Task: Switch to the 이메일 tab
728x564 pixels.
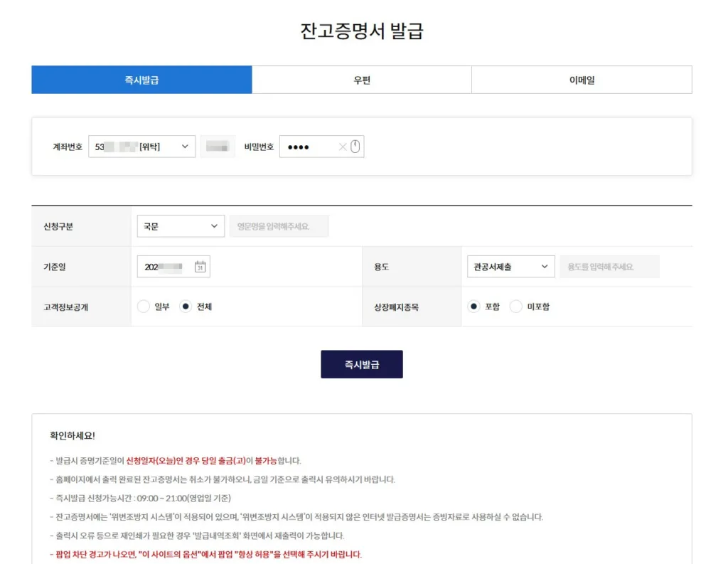Action: pos(582,80)
